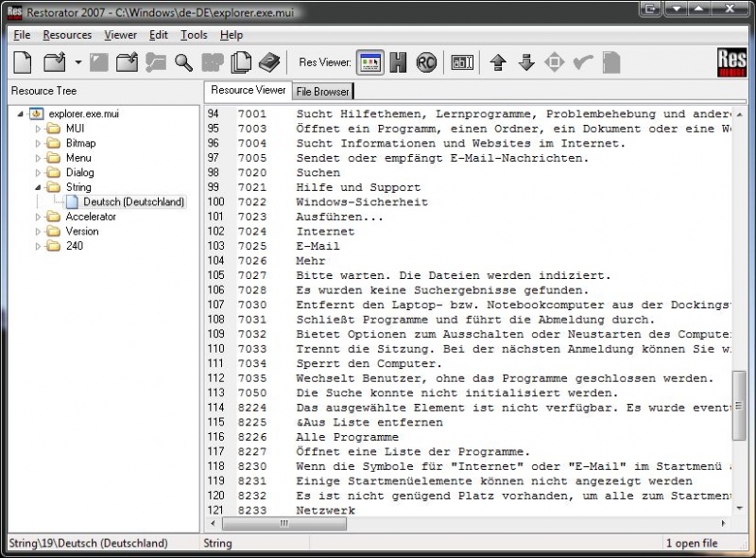Select the default Res Viewer mode icon
The image size is (756, 558).
tap(370, 62)
